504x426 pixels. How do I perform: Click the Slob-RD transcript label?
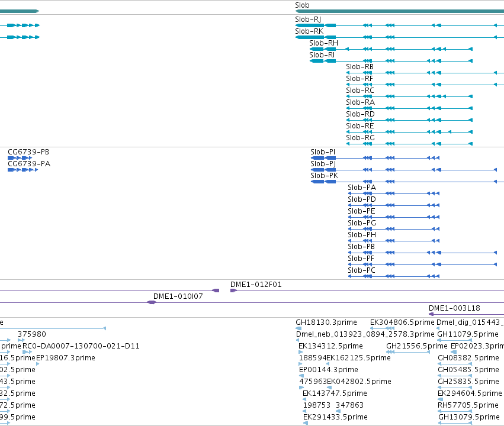(360, 114)
